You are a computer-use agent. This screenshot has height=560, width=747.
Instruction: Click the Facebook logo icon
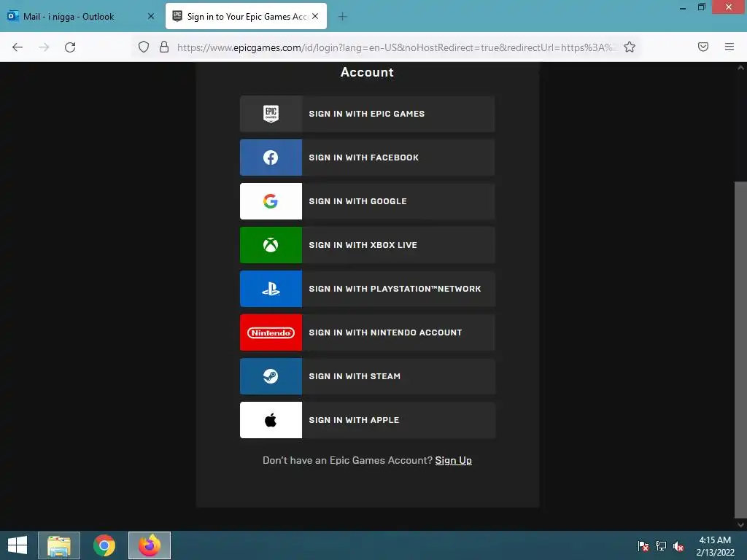tap(271, 157)
